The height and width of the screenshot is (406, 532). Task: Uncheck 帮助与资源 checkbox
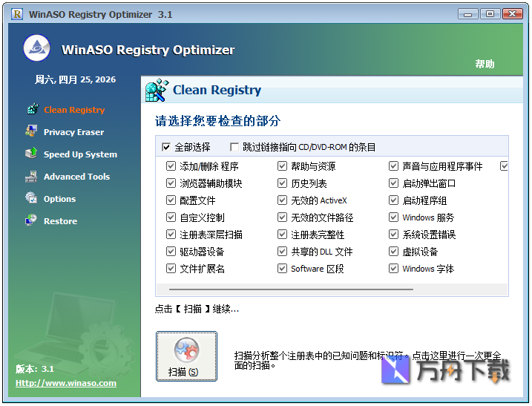pos(282,166)
